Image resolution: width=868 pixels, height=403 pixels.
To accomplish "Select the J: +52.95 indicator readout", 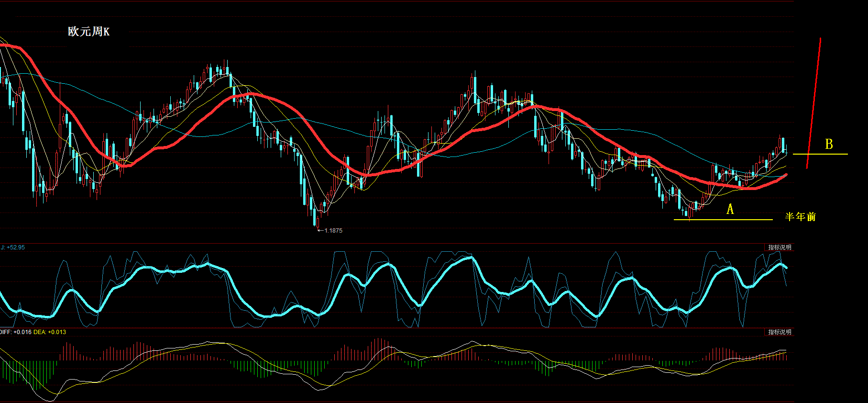I will 12,247.
